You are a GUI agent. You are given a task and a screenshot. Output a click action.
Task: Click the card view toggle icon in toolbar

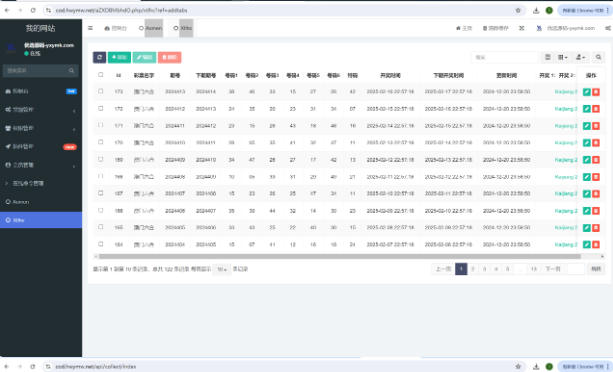tap(548, 57)
